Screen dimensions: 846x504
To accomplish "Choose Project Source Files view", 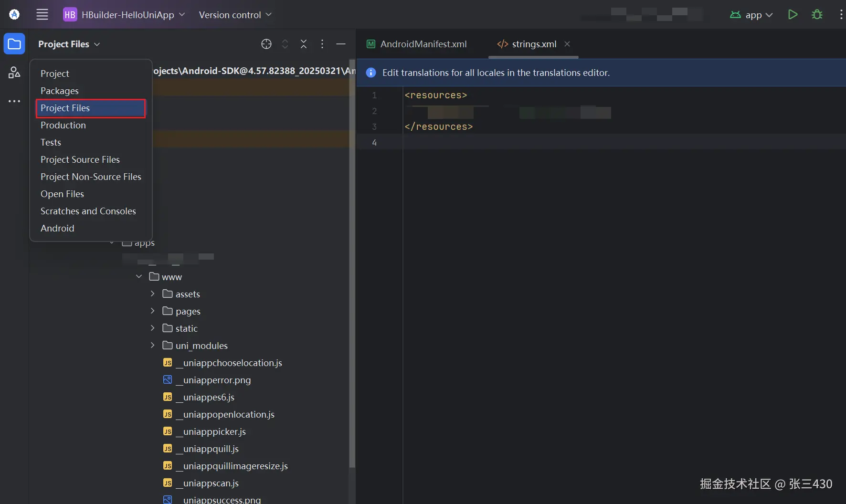I will 91,159.
